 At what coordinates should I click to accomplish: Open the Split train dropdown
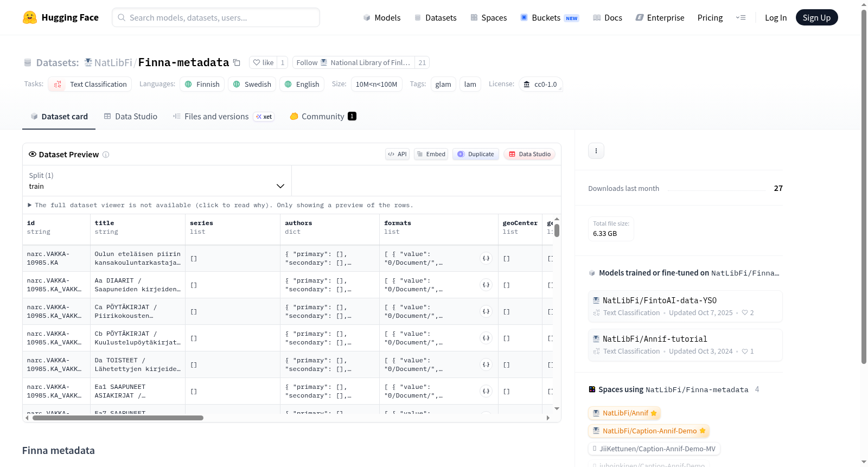(157, 181)
